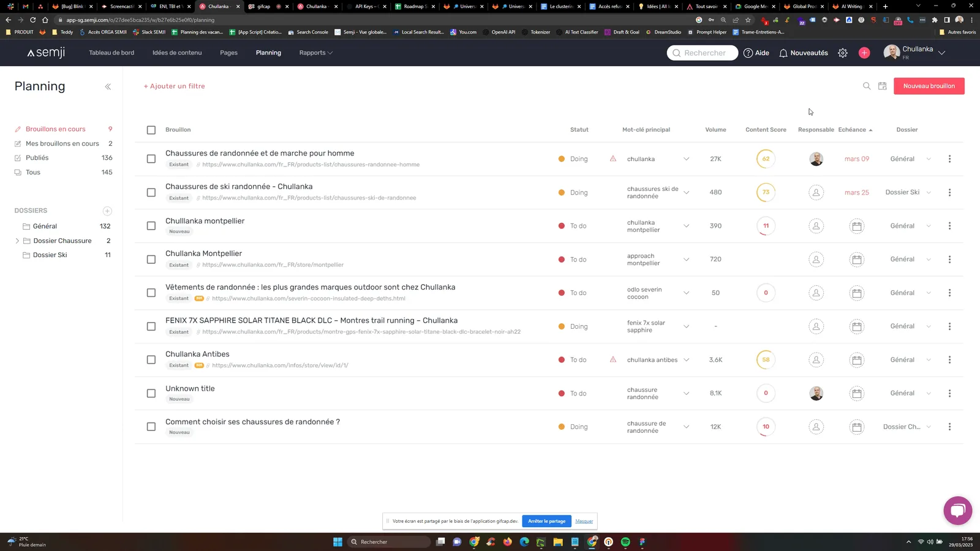Open three-dot menu for Unknown title row
The image size is (980, 551).
click(949, 393)
